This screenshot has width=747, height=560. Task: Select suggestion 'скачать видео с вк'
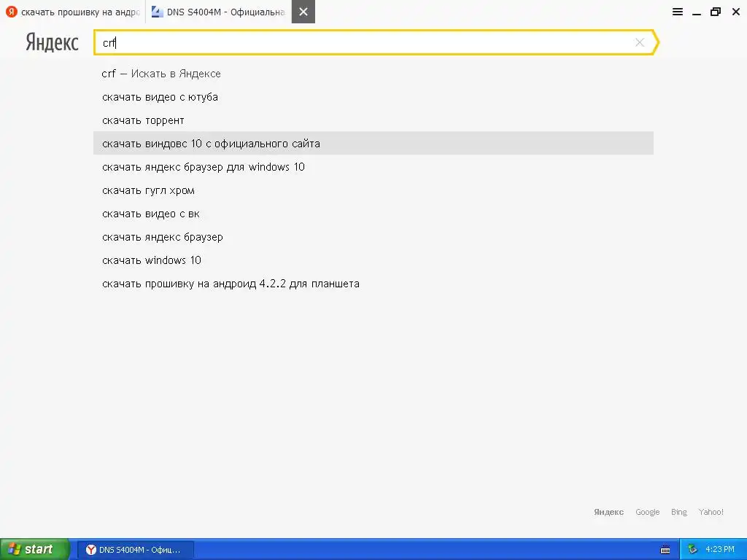tap(373, 214)
